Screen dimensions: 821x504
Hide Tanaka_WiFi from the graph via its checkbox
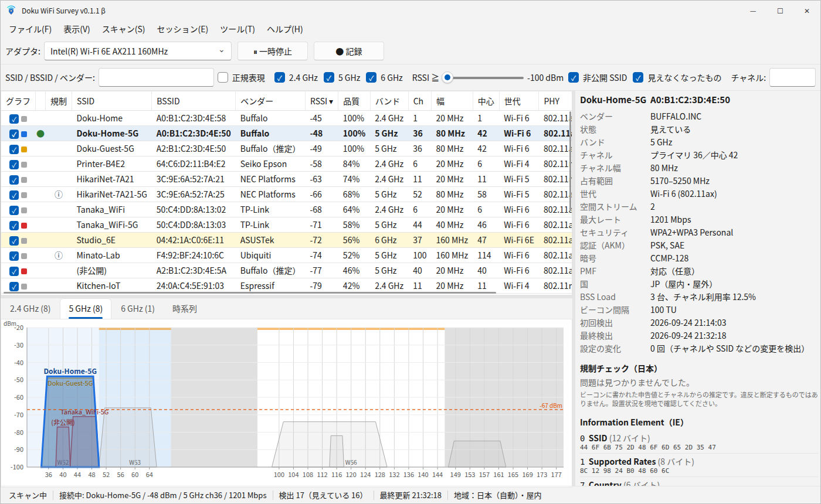click(14, 210)
